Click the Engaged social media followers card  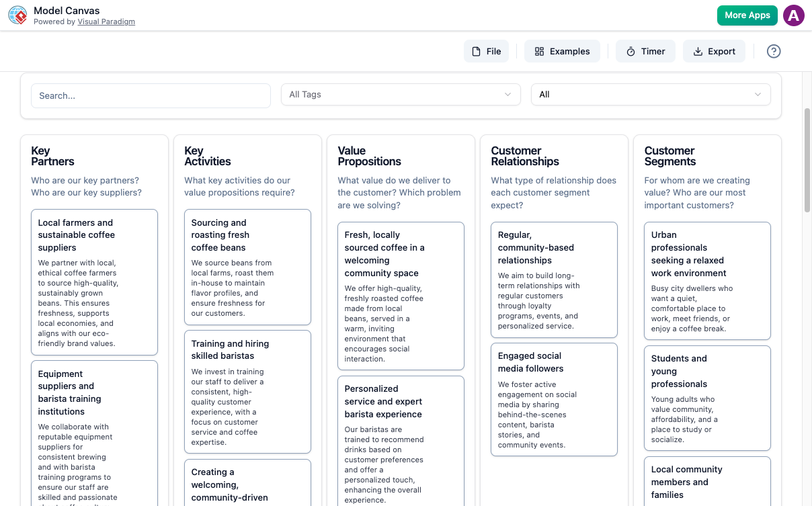554,399
